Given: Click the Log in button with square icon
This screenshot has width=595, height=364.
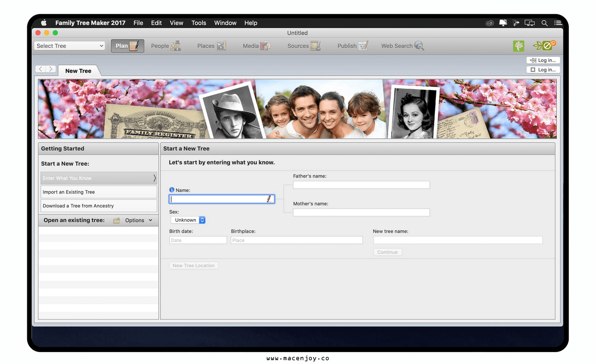Looking at the screenshot, I should click(543, 70).
